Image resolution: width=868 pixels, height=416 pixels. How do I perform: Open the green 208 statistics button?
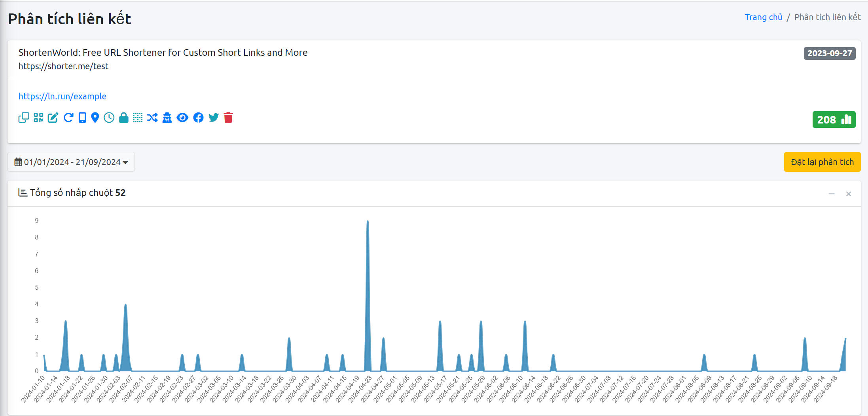click(834, 120)
